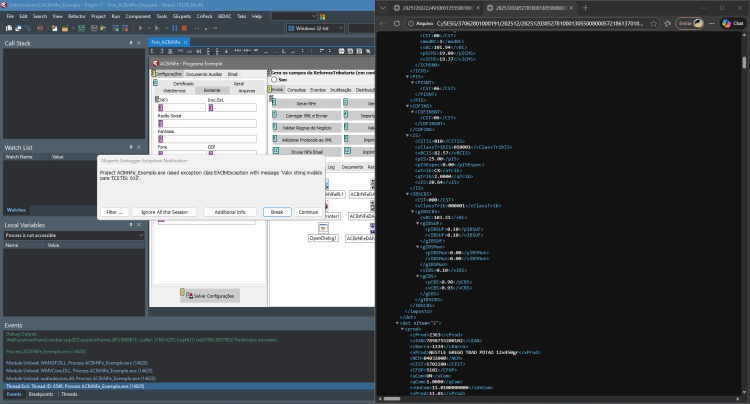Click the Pause icon in Delphi debug toolbar
This screenshot has height=404, width=750.
175,28
